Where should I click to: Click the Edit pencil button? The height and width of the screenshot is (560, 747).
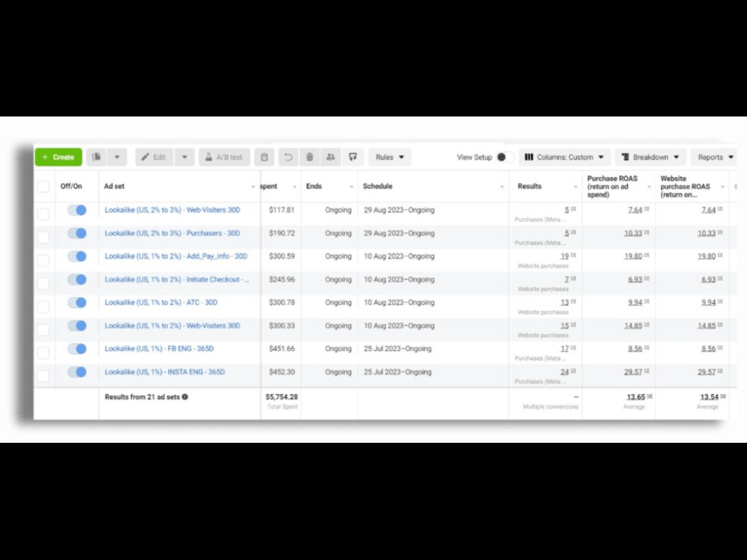tap(155, 157)
